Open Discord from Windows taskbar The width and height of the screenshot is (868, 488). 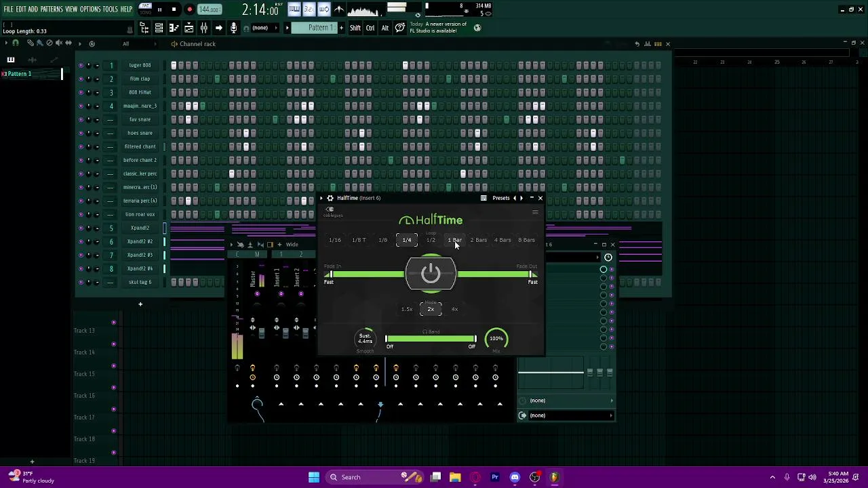tap(515, 477)
